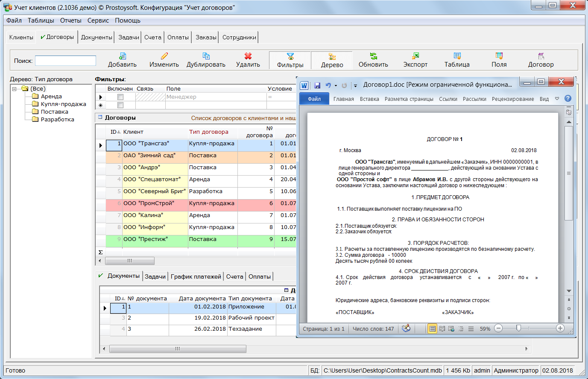Collapse the Word ribbon using the chevron
Image resolution: width=588 pixels, height=379 pixels.
tap(557, 99)
